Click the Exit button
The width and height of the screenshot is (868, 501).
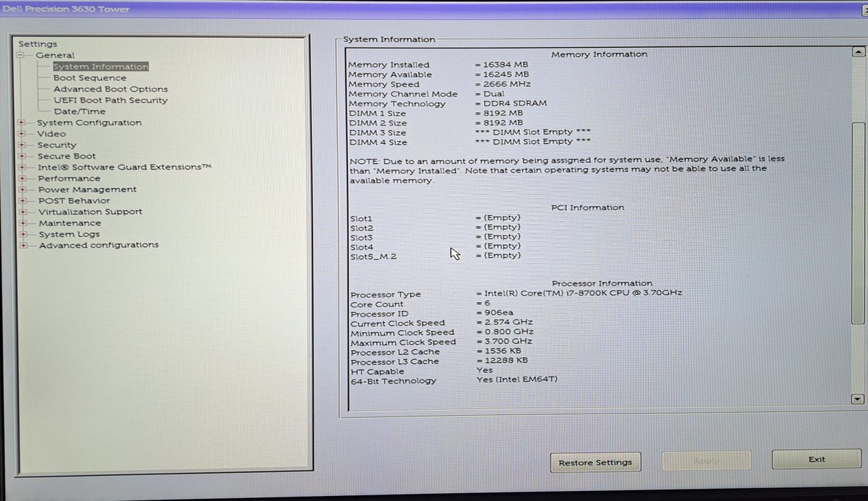(816, 459)
